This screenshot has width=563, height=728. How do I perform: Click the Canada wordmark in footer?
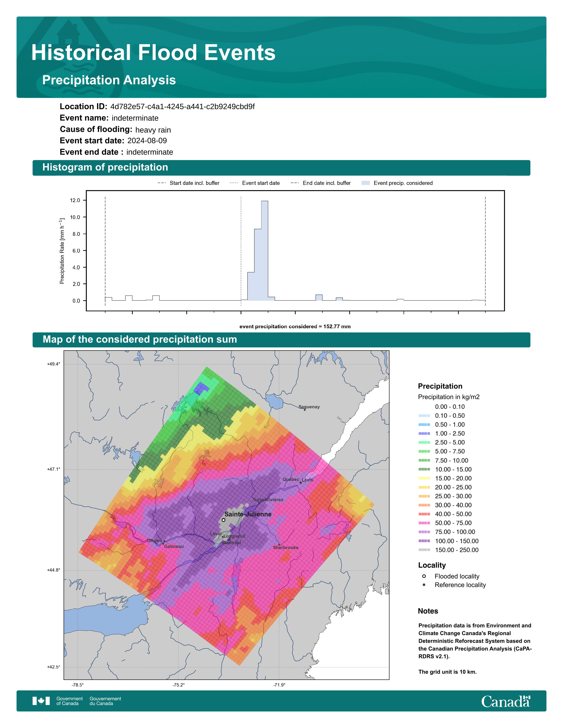506,701
